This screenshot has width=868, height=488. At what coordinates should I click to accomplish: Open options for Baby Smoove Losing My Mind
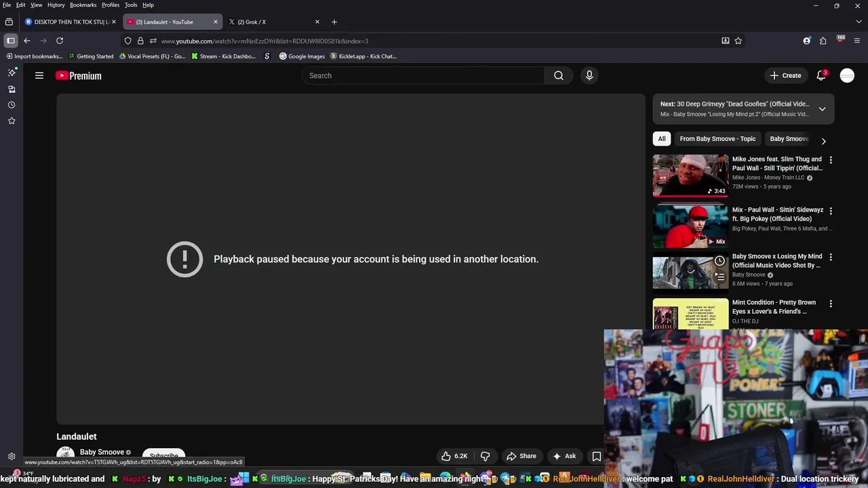click(831, 258)
